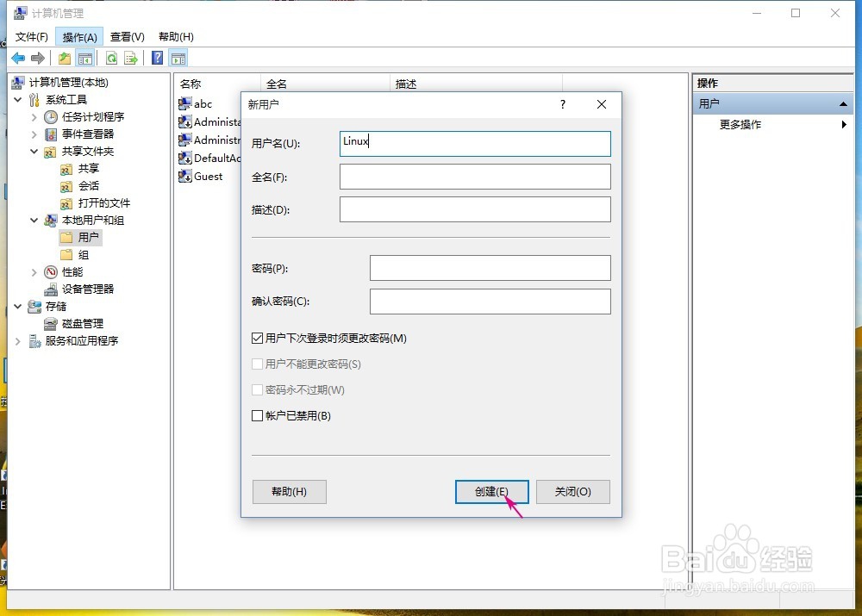Click the forward navigation arrow in toolbar

point(37,58)
